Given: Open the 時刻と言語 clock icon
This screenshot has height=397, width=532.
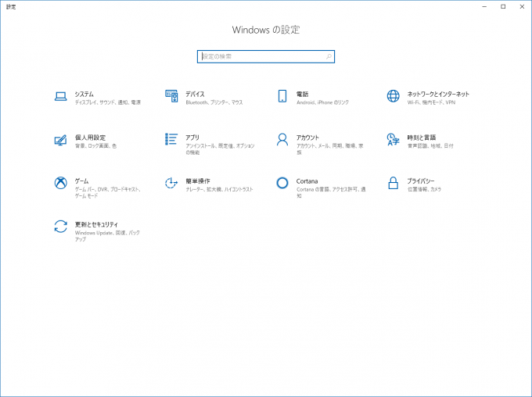Looking at the screenshot, I should (x=393, y=140).
